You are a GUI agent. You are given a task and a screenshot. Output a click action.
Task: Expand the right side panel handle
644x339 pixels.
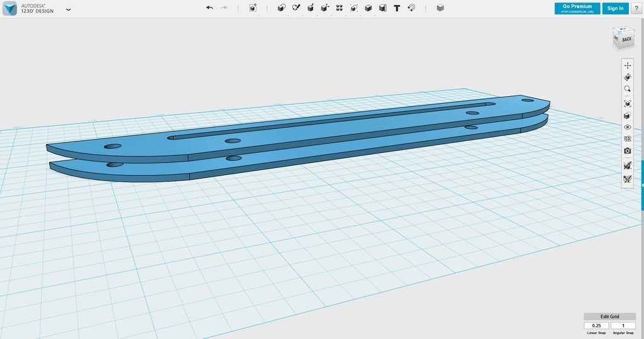click(641, 186)
